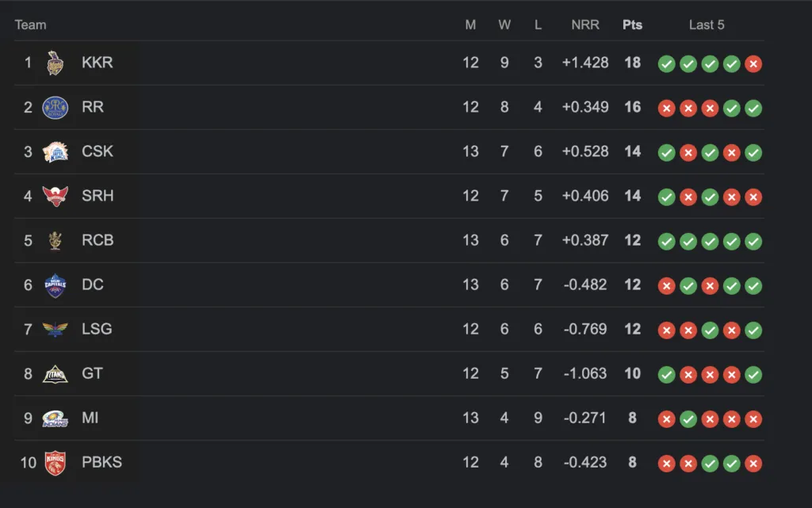Viewport: 812px width, 508px height.
Task: Click MI's only green win icon
Action: [x=688, y=419]
